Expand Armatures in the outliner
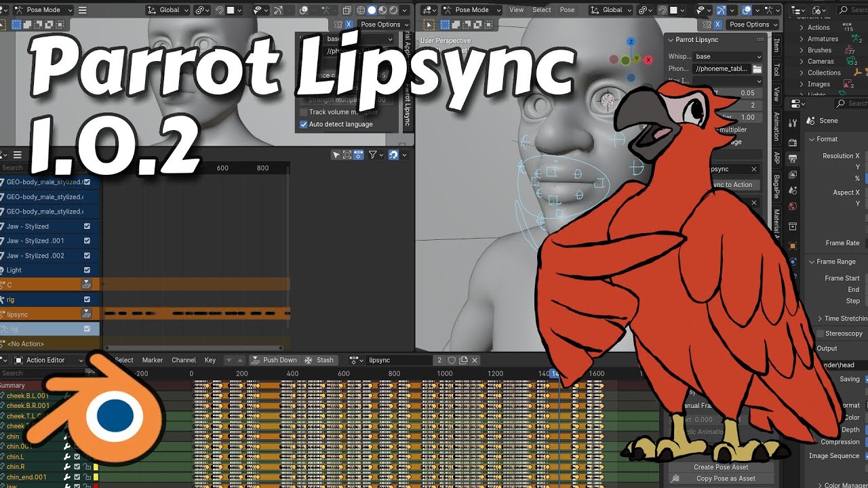Image resolution: width=868 pixels, height=488 pixels. (802, 39)
